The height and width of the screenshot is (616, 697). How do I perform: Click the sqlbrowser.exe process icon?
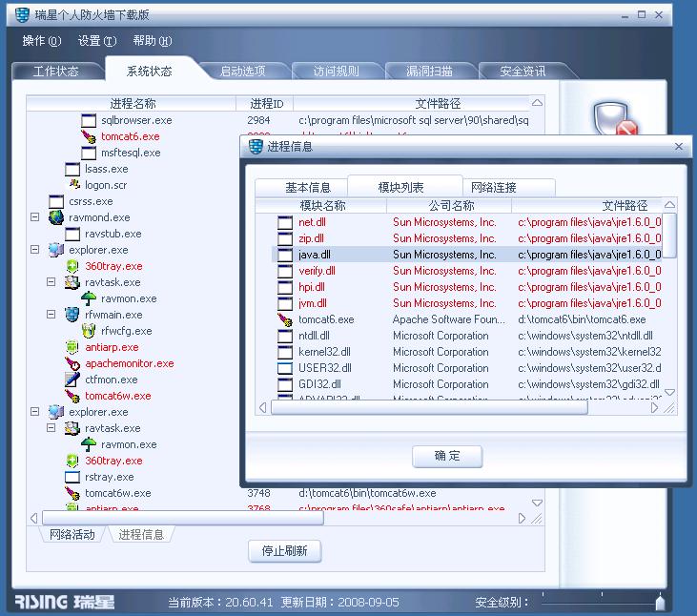89,120
